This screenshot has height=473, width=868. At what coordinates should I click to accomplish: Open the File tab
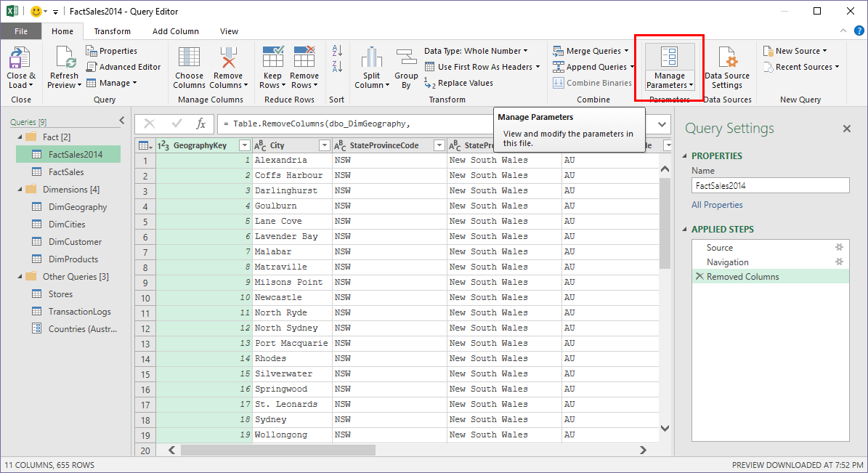point(21,31)
